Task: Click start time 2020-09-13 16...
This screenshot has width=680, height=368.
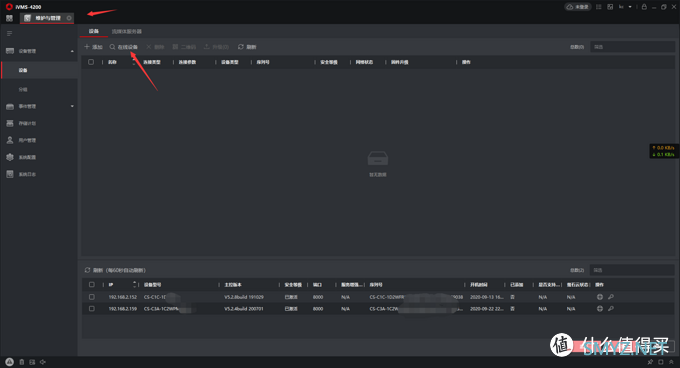Action: click(x=487, y=297)
